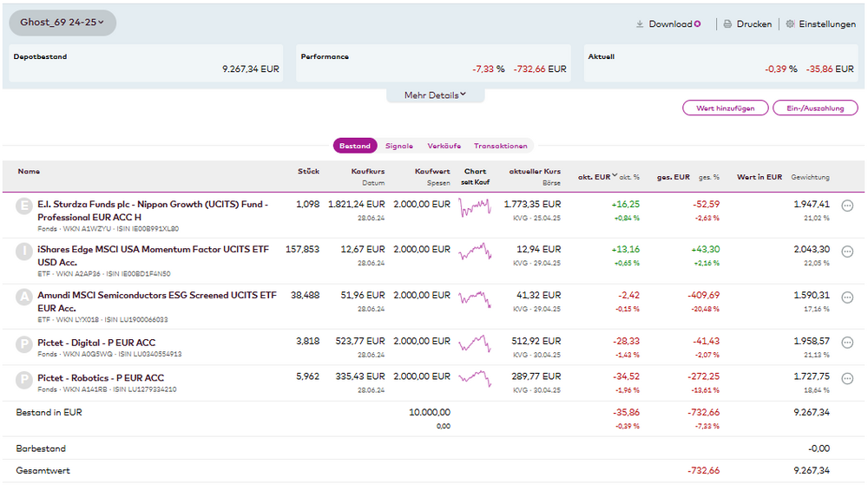Open Pictet - Robotics - P EUR ACC link
868x490 pixels.
coord(101,378)
